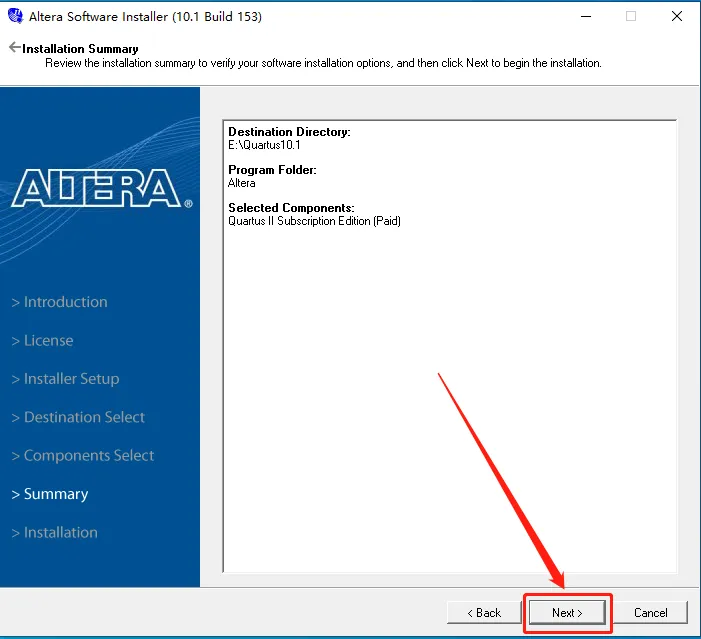Go back with the Back button
The width and height of the screenshot is (701, 639).
pos(484,613)
